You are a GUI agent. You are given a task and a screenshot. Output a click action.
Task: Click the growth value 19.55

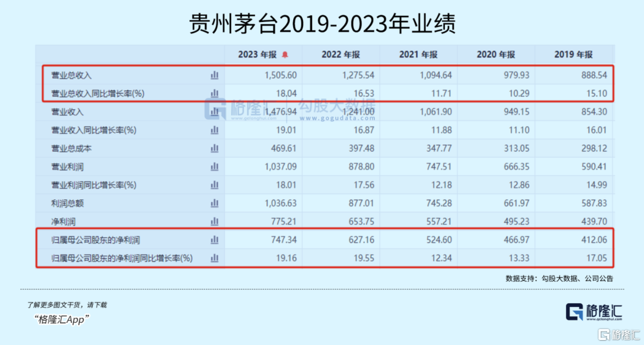tap(364, 258)
